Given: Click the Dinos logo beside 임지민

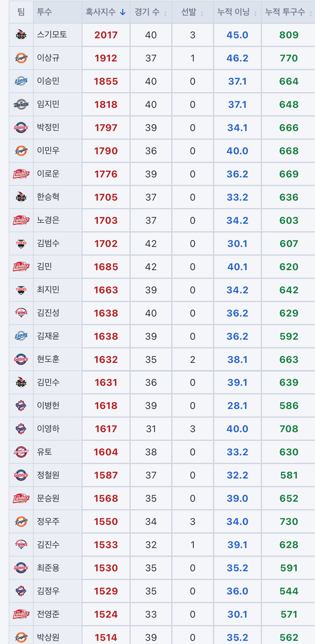Looking at the screenshot, I should tap(21, 104).
